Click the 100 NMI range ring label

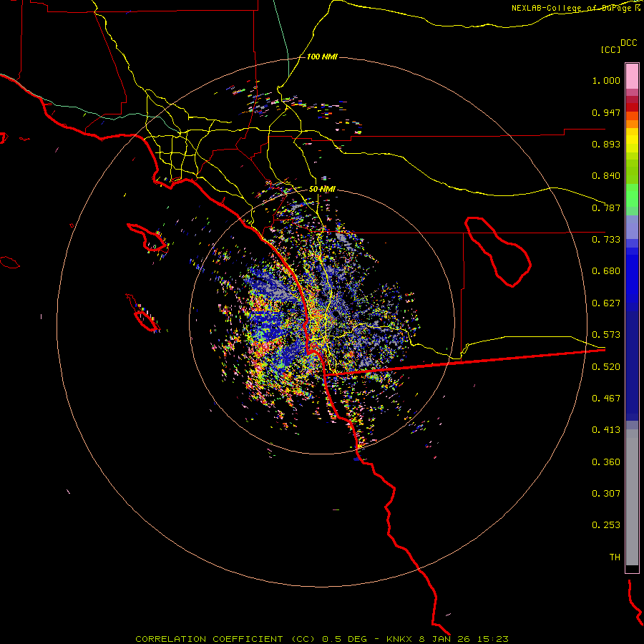pos(322,57)
